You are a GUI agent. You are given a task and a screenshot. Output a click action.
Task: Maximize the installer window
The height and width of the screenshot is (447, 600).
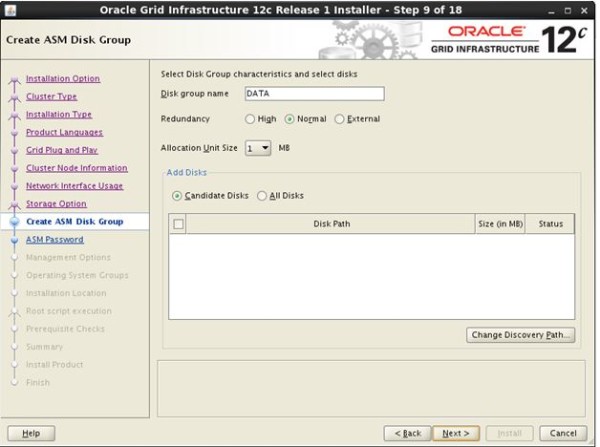pos(568,11)
